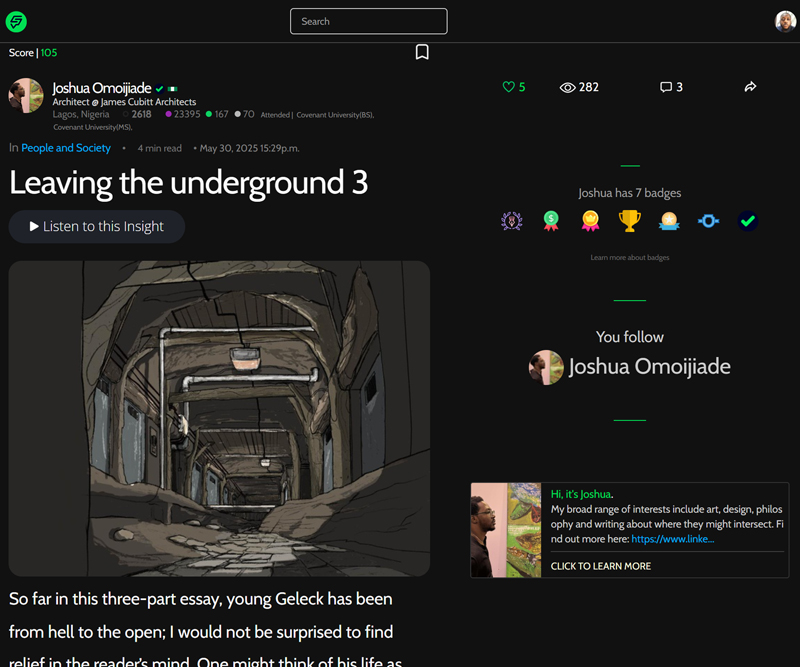800x667 pixels.
Task: Select the gold trophy badge
Action: pos(629,221)
